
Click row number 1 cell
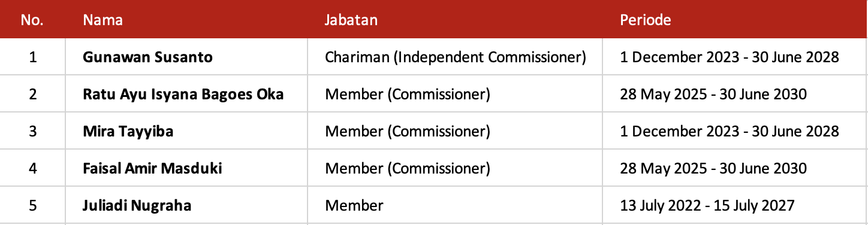pyautogui.click(x=32, y=57)
